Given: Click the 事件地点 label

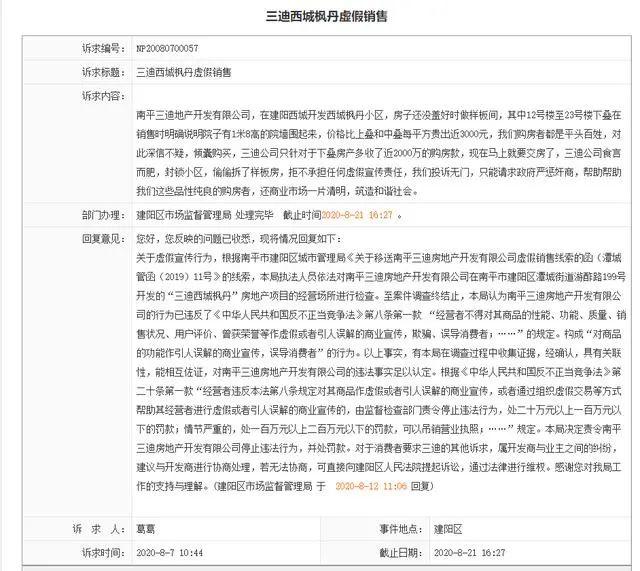Looking at the screenshot, I should 401,529.
